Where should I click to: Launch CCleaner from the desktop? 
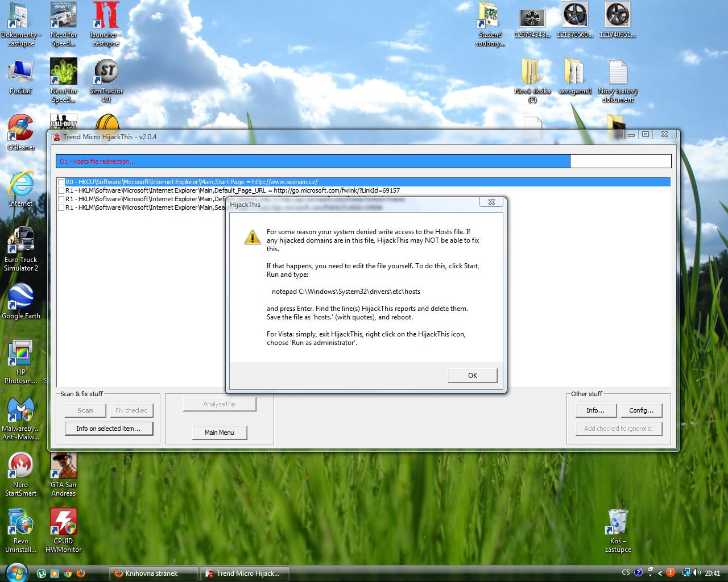point(21,133)
